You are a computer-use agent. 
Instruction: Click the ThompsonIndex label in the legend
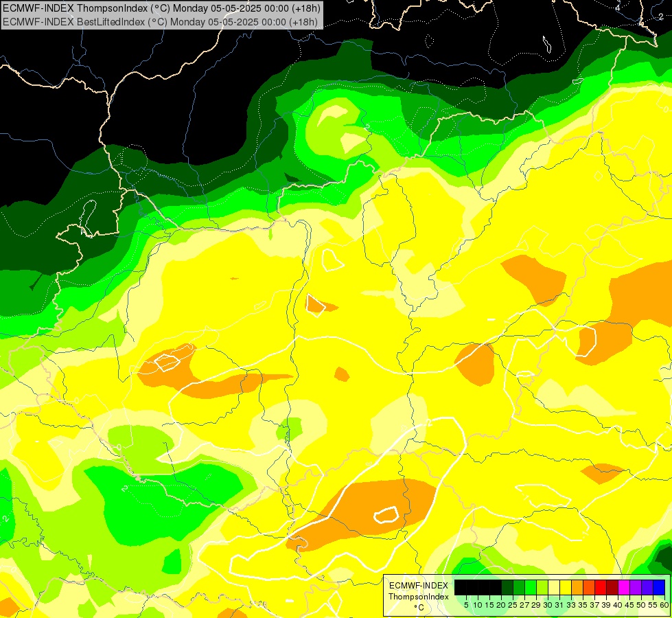[x=418, y=597]
